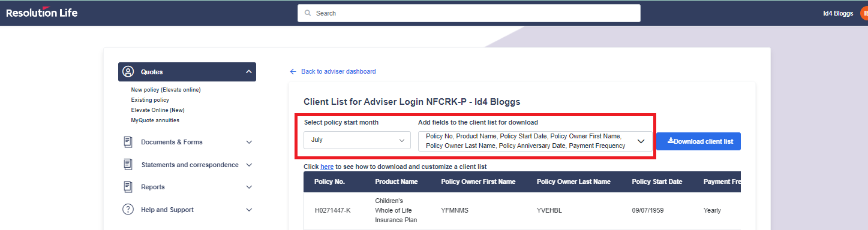The width and height of the screenshot is (868, 230).
Task: Collapse the Quotes section chevron
Action: click(x=249, y=72)
